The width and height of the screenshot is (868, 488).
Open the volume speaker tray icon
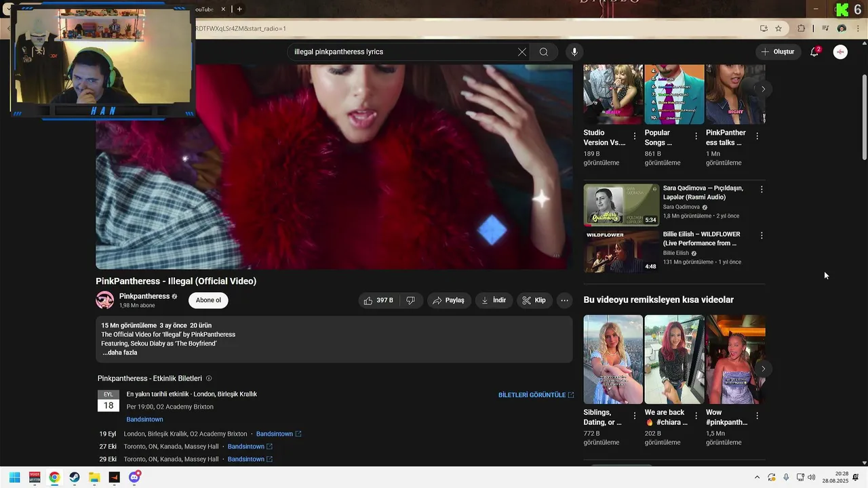pos(812,477)
